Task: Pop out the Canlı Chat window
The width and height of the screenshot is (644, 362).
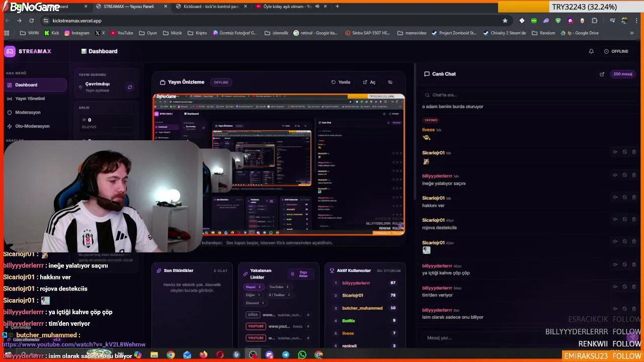Action: coord(602,74)
